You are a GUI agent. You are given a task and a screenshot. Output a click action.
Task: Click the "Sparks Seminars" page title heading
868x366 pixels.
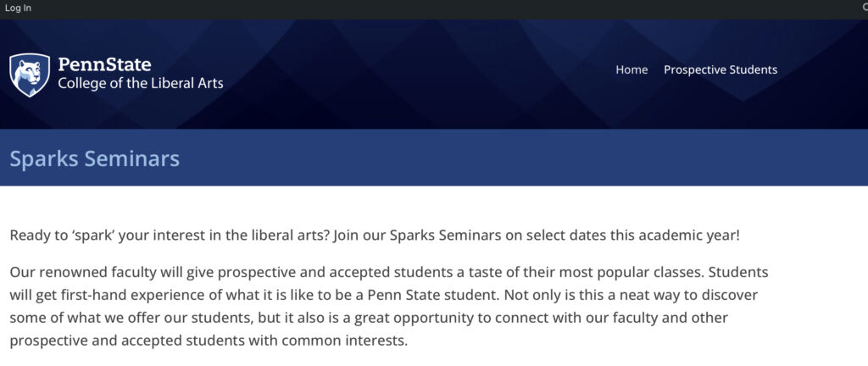95,158
